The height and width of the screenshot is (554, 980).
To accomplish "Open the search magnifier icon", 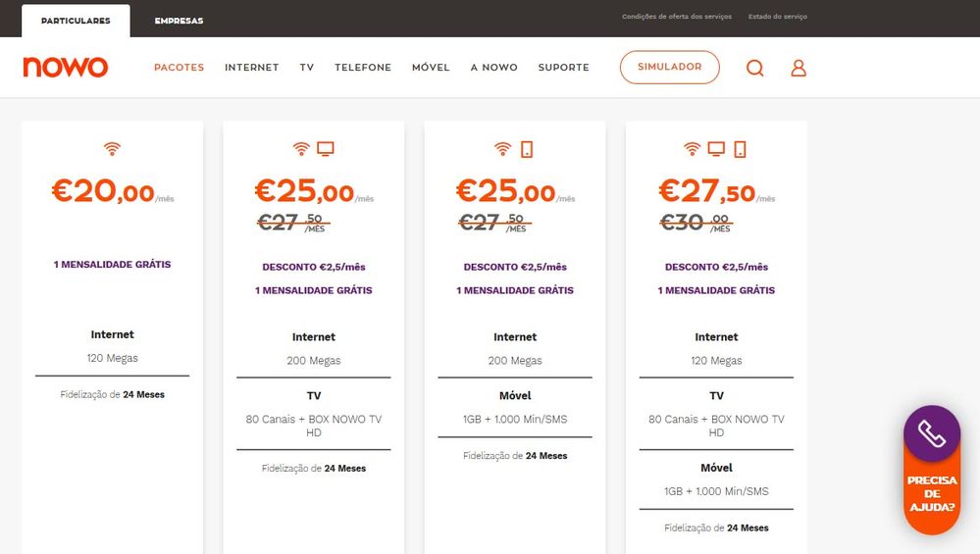I will point(754,68).
